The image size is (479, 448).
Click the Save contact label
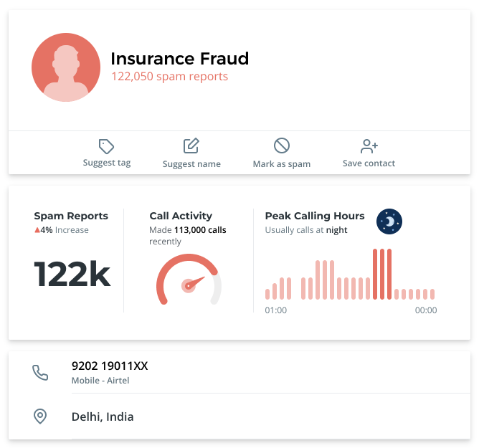369,163
